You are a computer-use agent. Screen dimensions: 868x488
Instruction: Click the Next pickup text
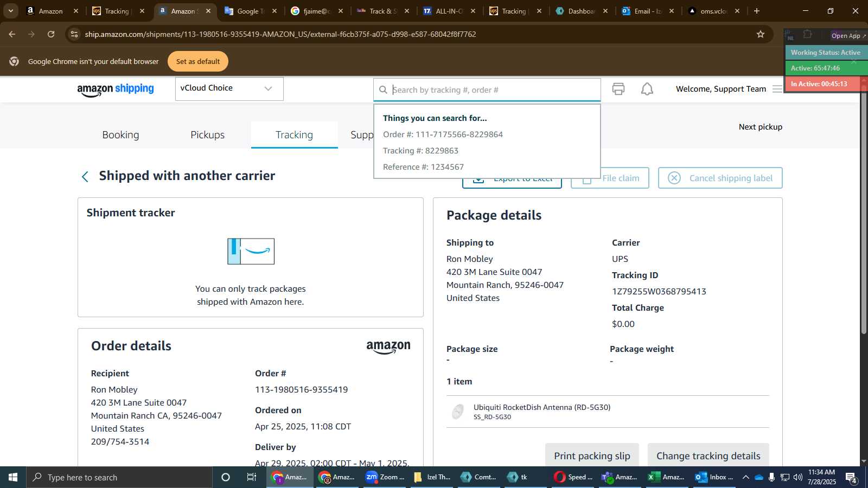[760, 127]
